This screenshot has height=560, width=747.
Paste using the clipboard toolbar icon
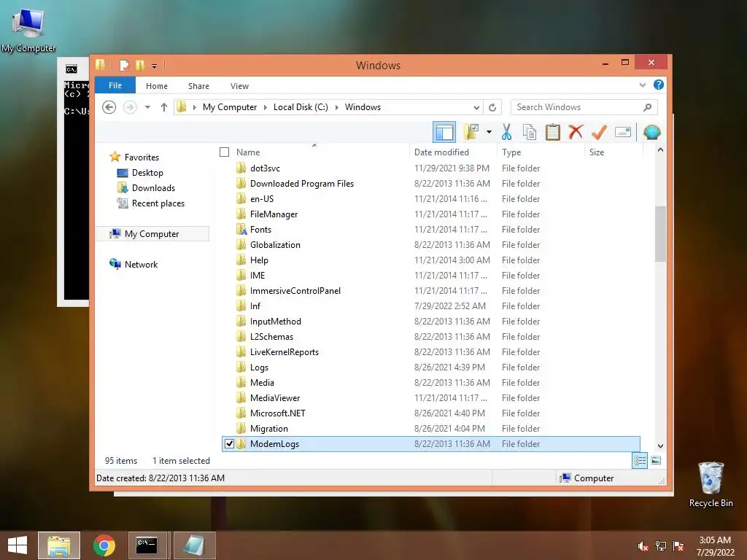pyautogui.click(x=553, y=132)
